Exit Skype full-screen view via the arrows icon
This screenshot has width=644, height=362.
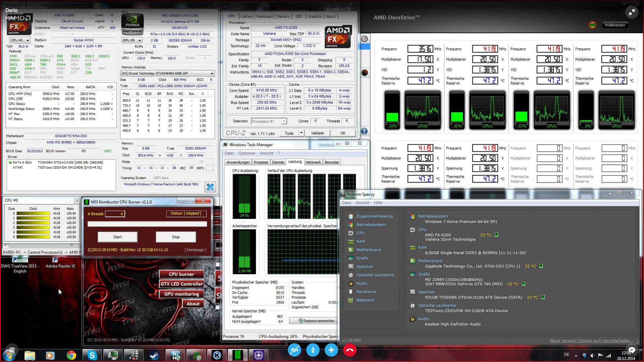pyautogui.click(x=632, y=12)
